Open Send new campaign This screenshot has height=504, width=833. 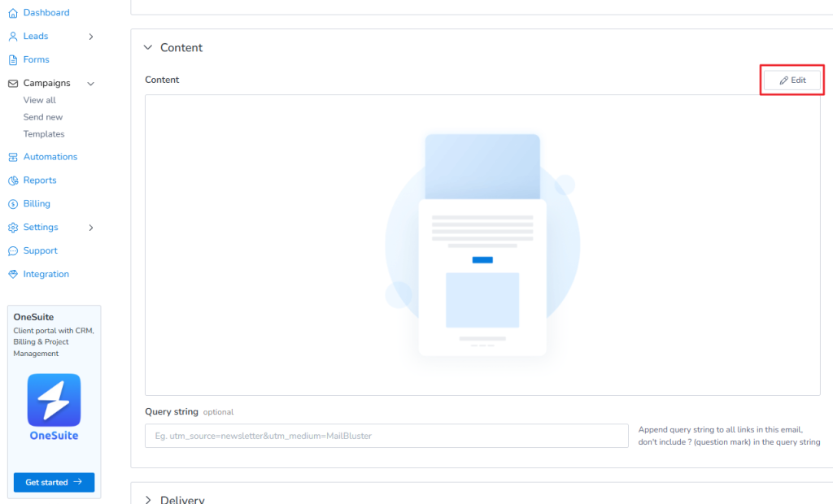[x=43, y=117]
